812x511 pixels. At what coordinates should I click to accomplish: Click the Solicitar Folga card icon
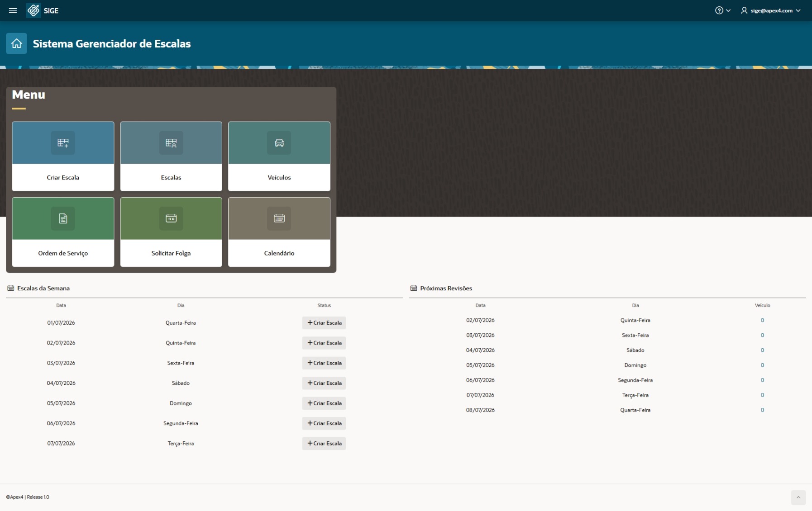click(171, 218)
